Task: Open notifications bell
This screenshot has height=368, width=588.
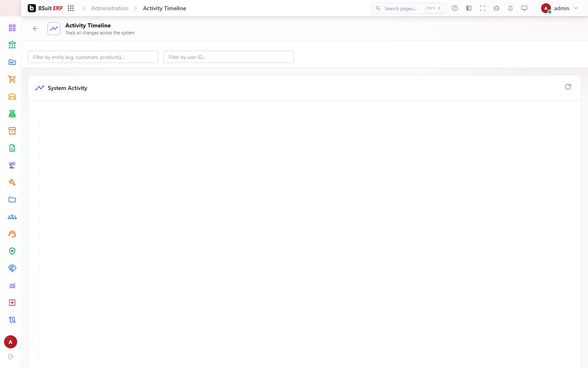Action: click(x=510, y=8)
